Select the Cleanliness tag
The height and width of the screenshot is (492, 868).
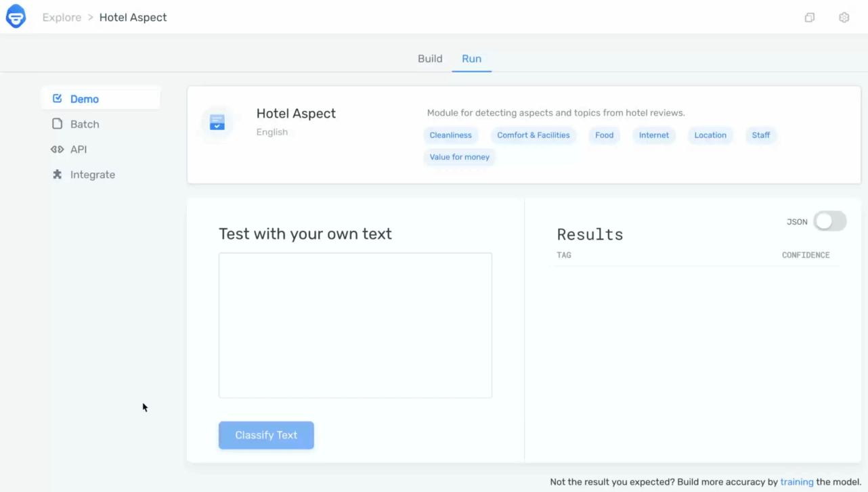(x=450, y=135)
